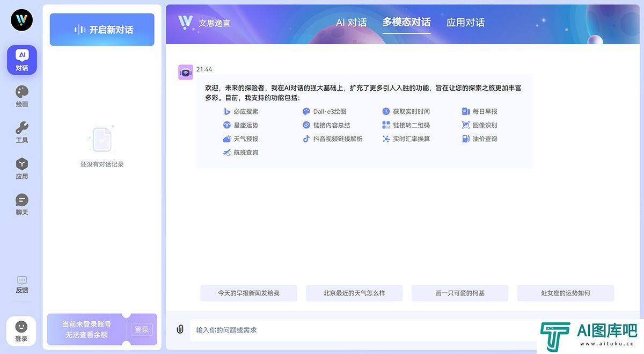The height and width of the screenshot is (354, 644).
Task: Select the 星座运势 horoscope icon
Action: [227, 125]
